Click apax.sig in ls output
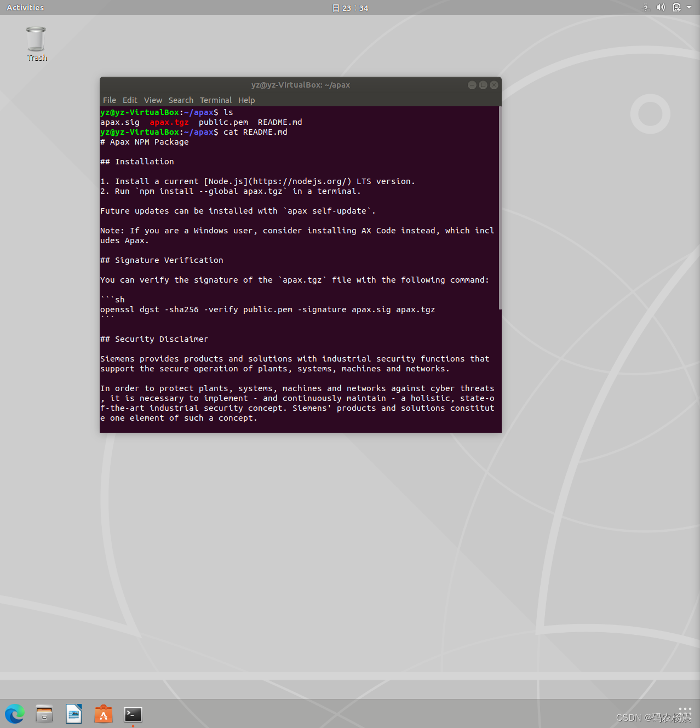This screenshot has width=700, height=728. (x=120, y=122)
